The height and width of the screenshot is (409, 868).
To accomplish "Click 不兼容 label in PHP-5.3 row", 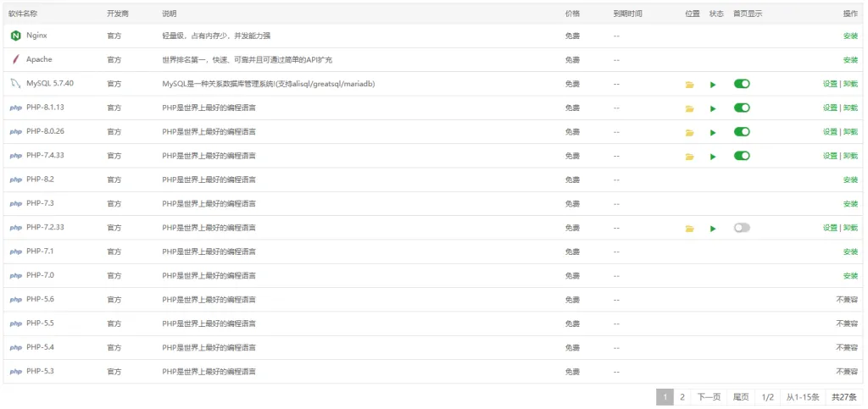I will pyautogui.click(x=847, y=372).
